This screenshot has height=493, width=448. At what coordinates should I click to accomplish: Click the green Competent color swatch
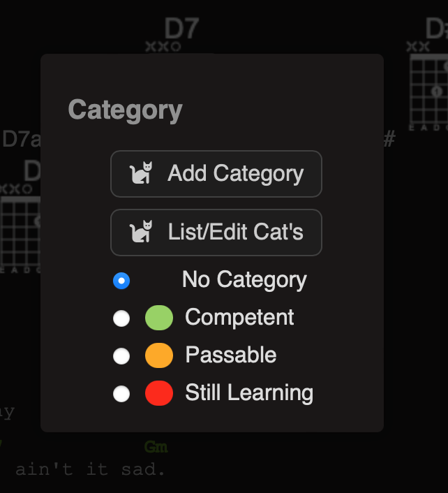[159, 318]
